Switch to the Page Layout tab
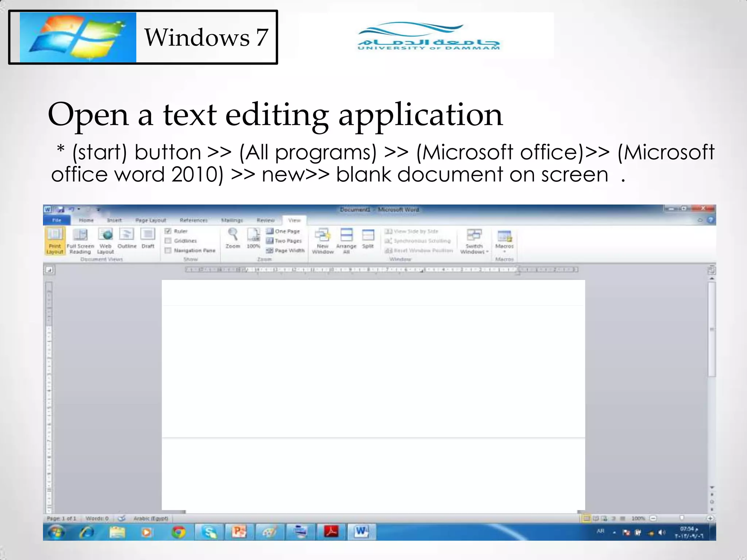The image size is (747, 560). coord(151,220)
